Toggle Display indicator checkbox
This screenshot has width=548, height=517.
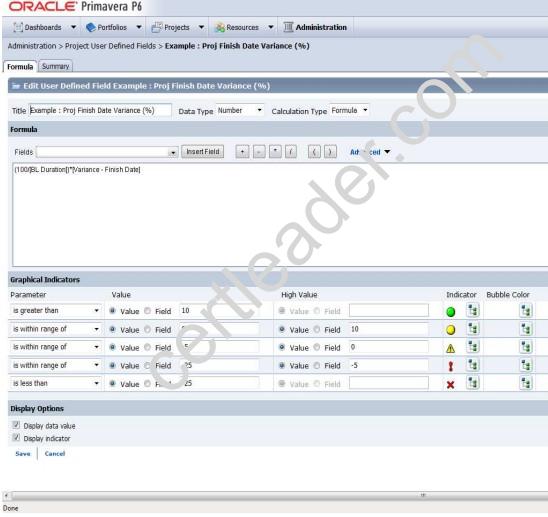pyautogui.click(x=16, y=437)
